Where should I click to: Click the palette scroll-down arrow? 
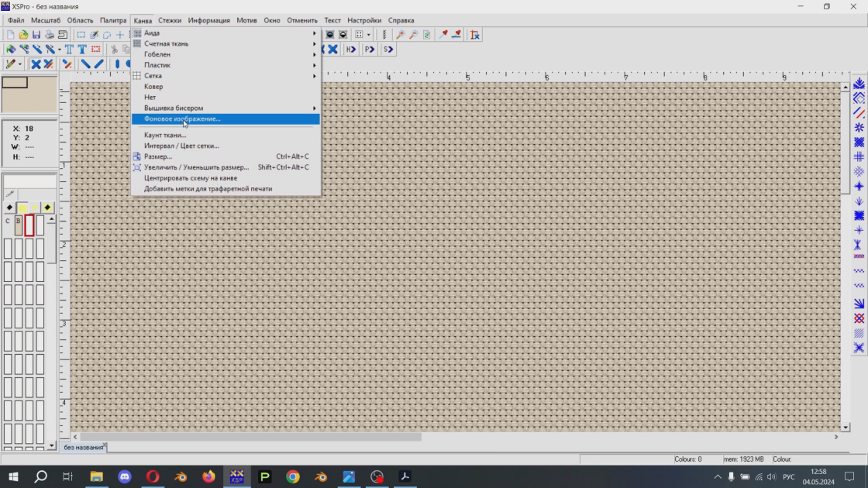[x=51, y=445]
